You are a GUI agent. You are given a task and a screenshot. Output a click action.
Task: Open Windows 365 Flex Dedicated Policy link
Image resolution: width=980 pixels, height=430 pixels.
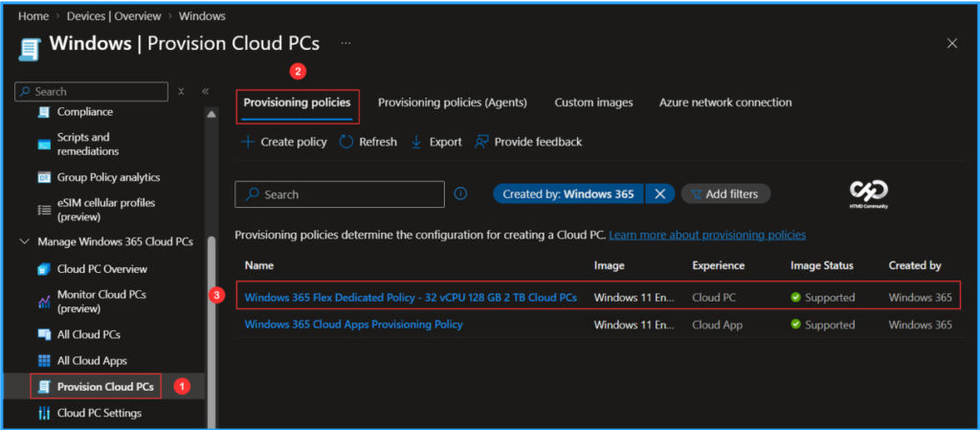click(x=411, y=298)
